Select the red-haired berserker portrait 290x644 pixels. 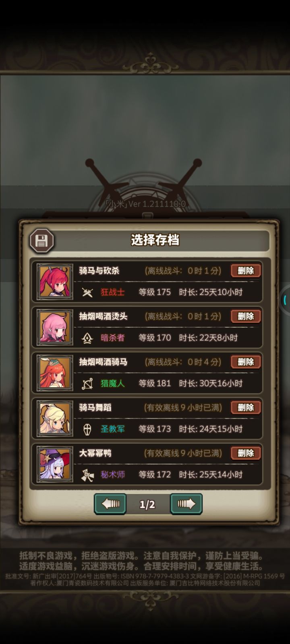(x=55, y=281)
